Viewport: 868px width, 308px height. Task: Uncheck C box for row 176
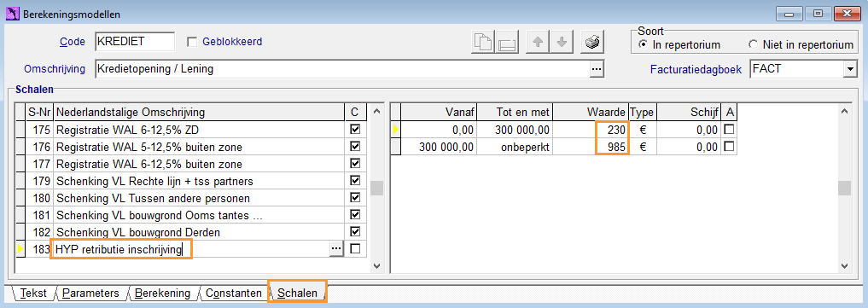pyautogui.click(x=355, y=146)
